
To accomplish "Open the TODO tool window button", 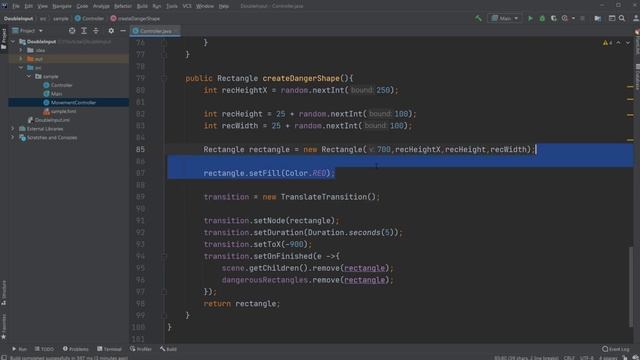I will tap(44, 349).
